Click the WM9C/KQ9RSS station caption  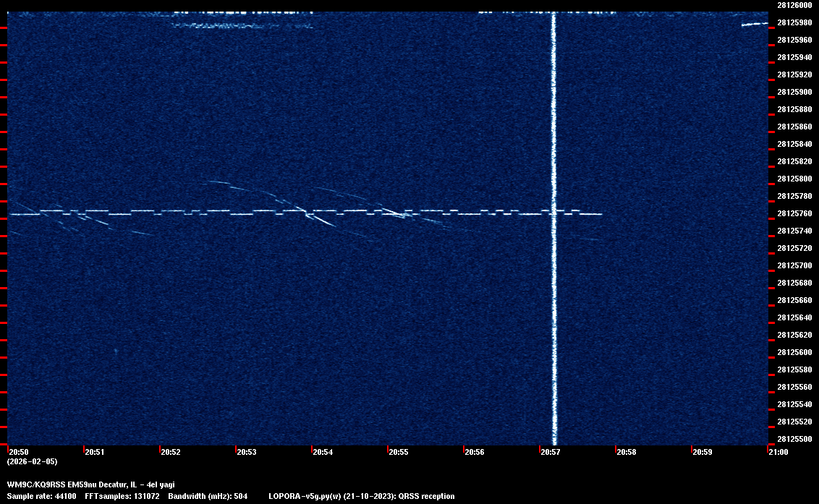pos(90,484)
